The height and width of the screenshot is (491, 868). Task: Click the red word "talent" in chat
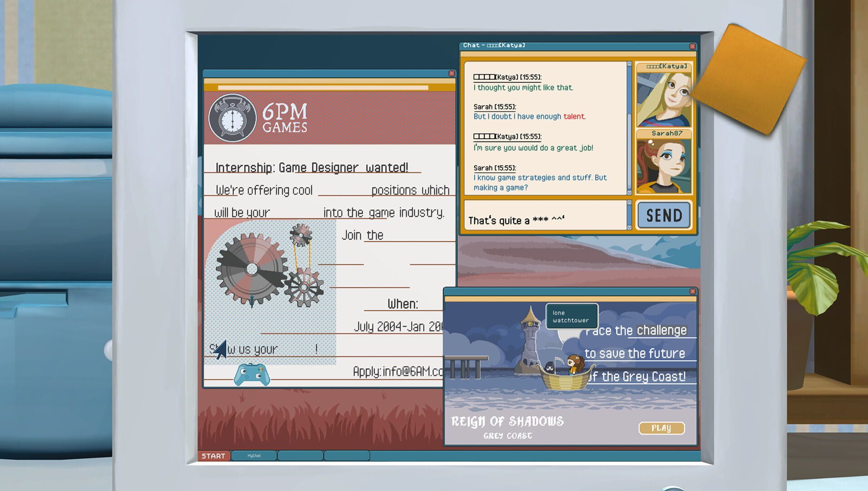pos(574,116)
